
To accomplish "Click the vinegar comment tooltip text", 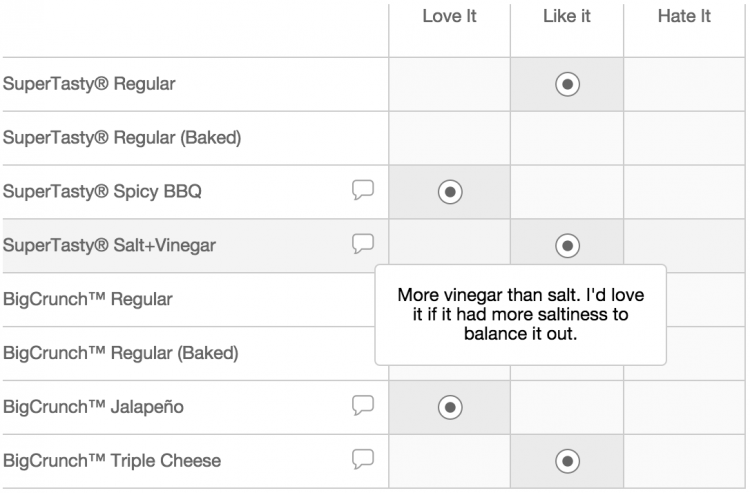I will [x=520, y=314].
